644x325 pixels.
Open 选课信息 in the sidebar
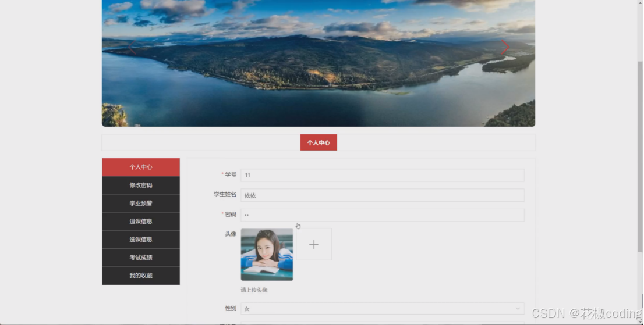(141, 240)
